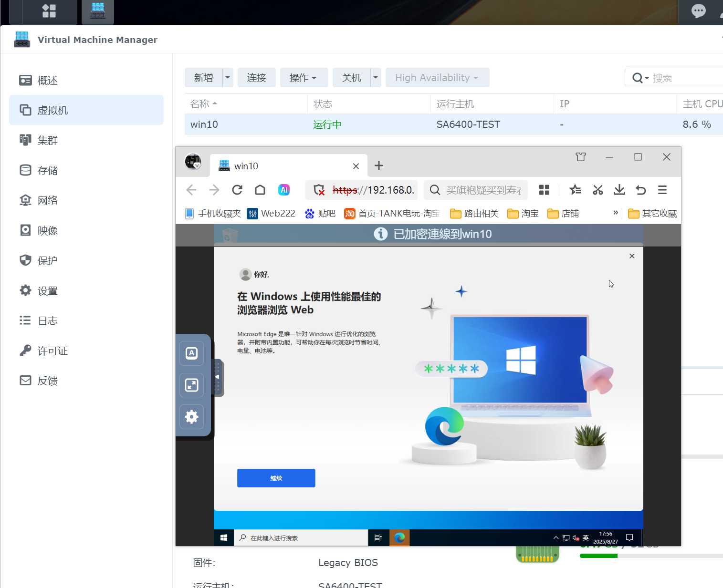Open 设置 settings in sidebar

86,290
